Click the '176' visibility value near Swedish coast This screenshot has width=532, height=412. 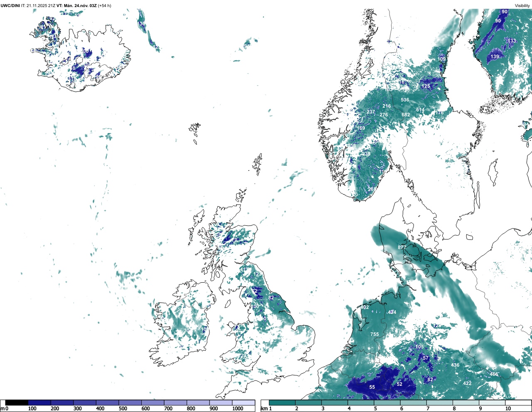(439, 113)
